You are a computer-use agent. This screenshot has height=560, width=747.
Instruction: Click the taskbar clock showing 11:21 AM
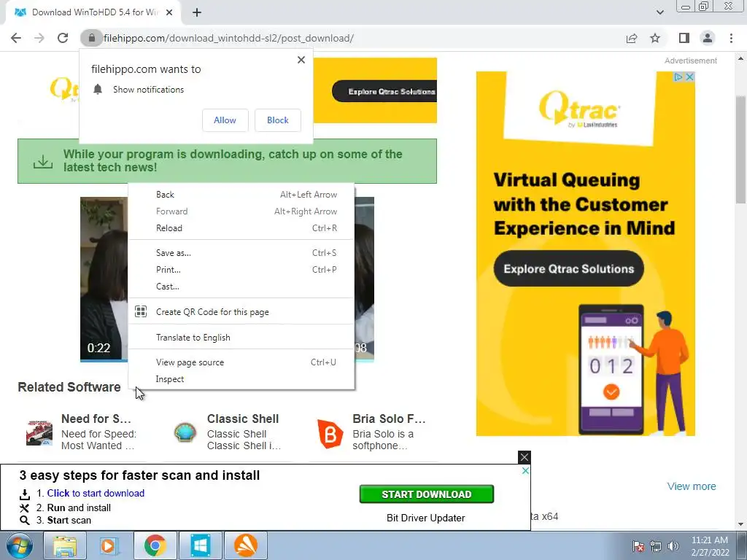709,546
